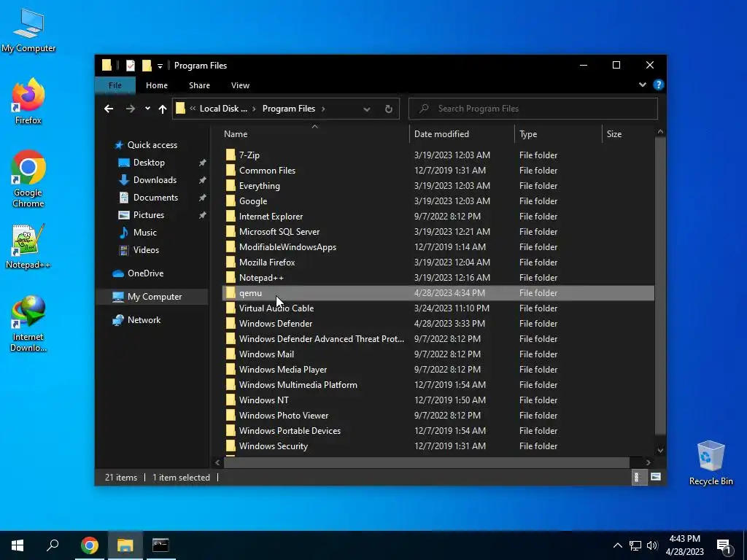Open the volume tray icon
This screenshot has width=747, height=560.
point(652,545)
